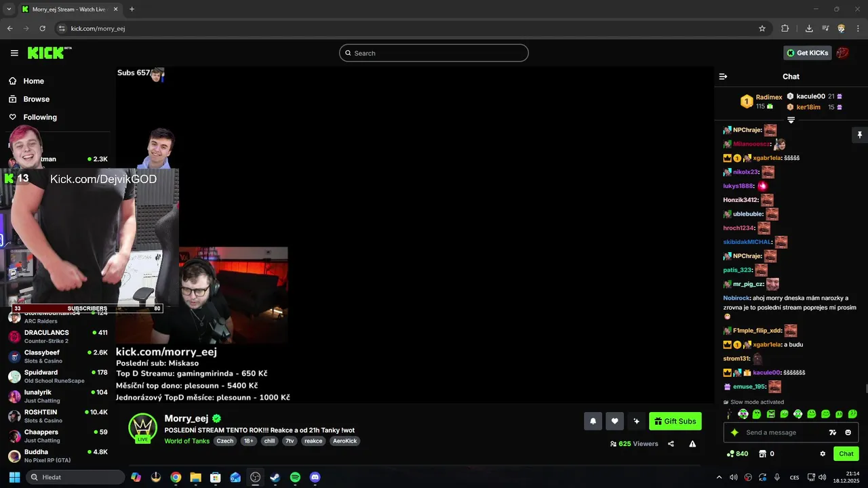This screenshot has width=868, height=488.
Task: Open the Chrome three-dot menu
Action: coord(857,28)
